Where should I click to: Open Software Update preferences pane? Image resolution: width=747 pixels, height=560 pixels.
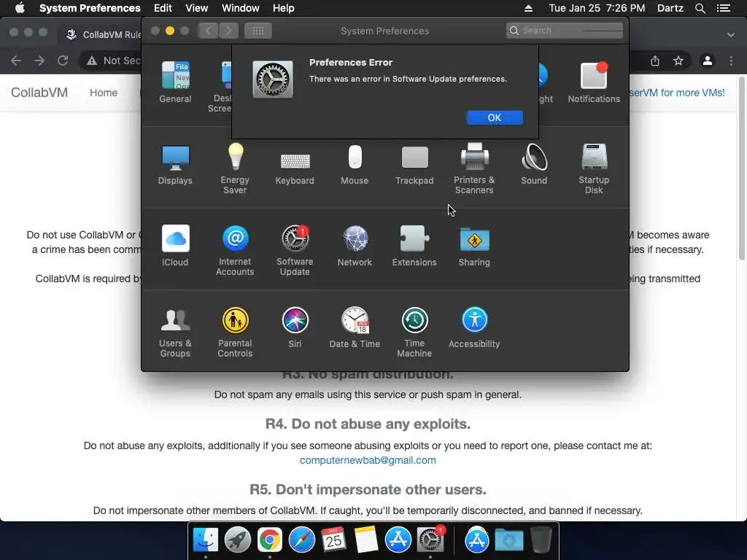295,251
